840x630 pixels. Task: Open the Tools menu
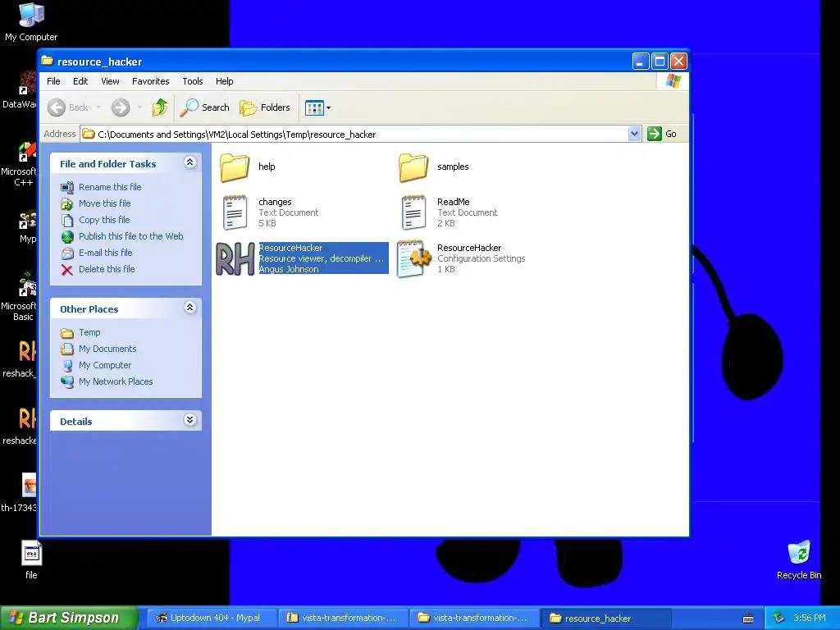(192, 81)
